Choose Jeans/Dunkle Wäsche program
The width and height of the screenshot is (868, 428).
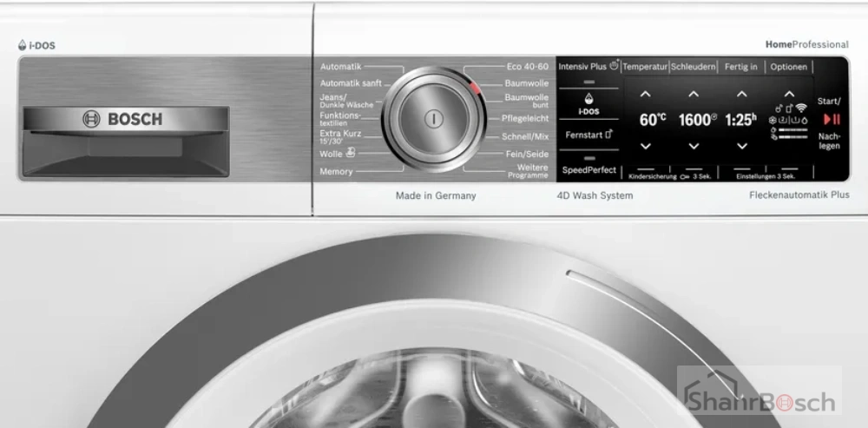(x=346, y=101)
